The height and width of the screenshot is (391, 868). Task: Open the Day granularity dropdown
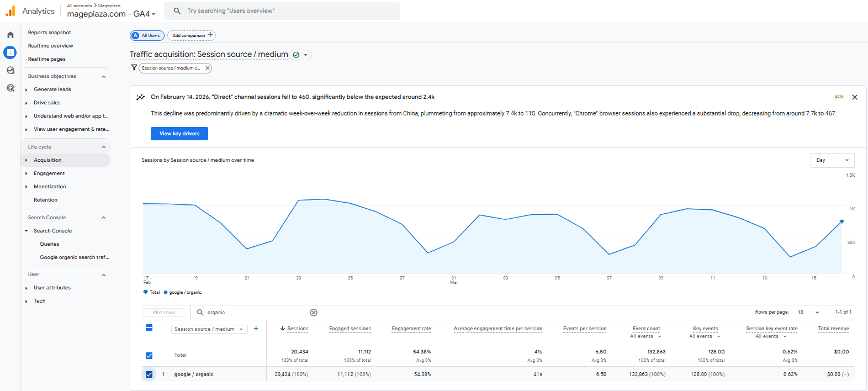click(832, 160)
